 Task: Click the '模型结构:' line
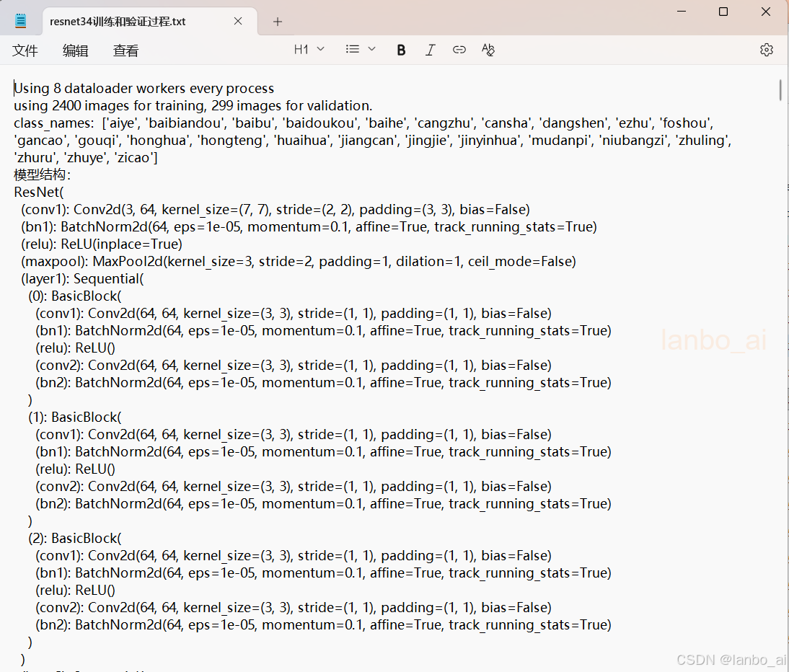pos(43,174)
